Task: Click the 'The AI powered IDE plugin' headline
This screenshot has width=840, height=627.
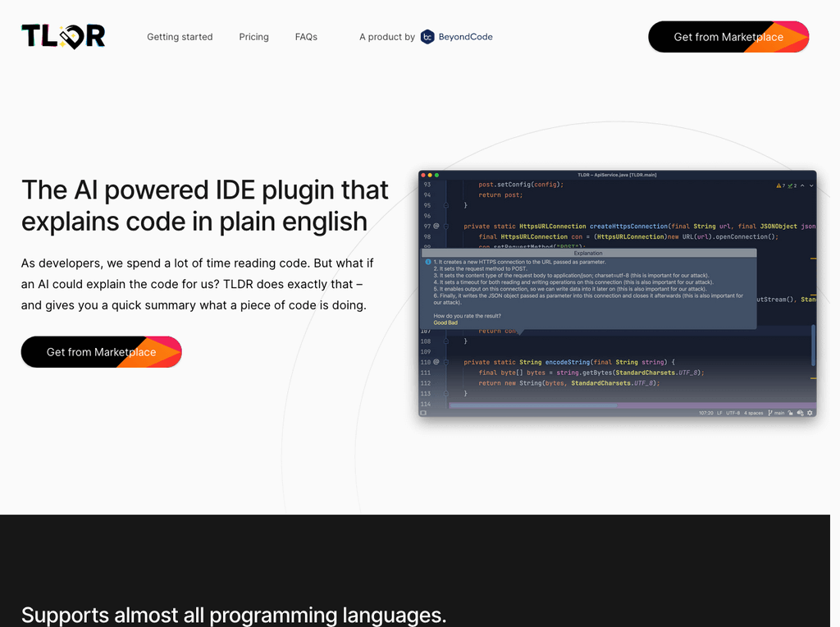Action: click(x=204, y=206)
